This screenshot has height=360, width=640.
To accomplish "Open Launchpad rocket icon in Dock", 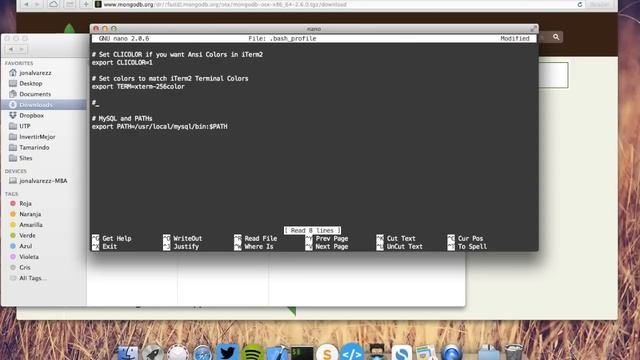I will pos(153,353).
